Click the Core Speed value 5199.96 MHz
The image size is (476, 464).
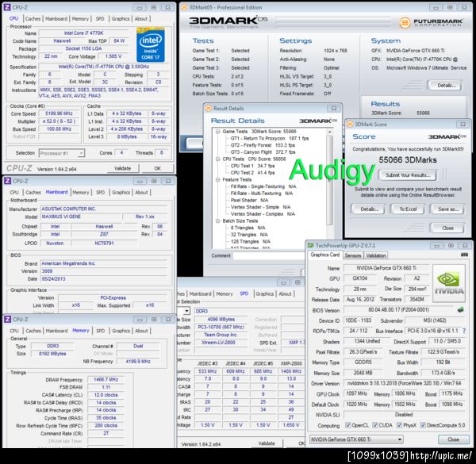point(59,113)
